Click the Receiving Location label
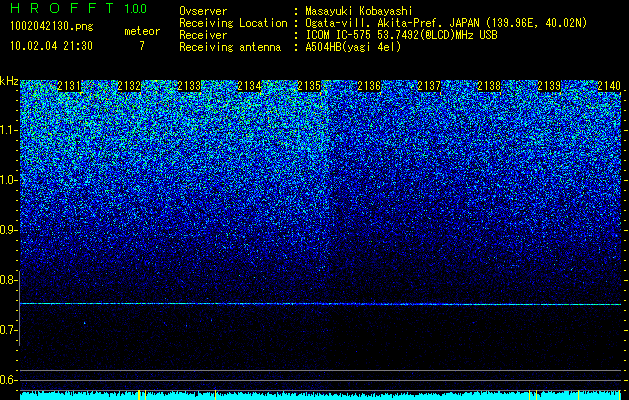This screenshot has height=400, width=629. (233, 23)
